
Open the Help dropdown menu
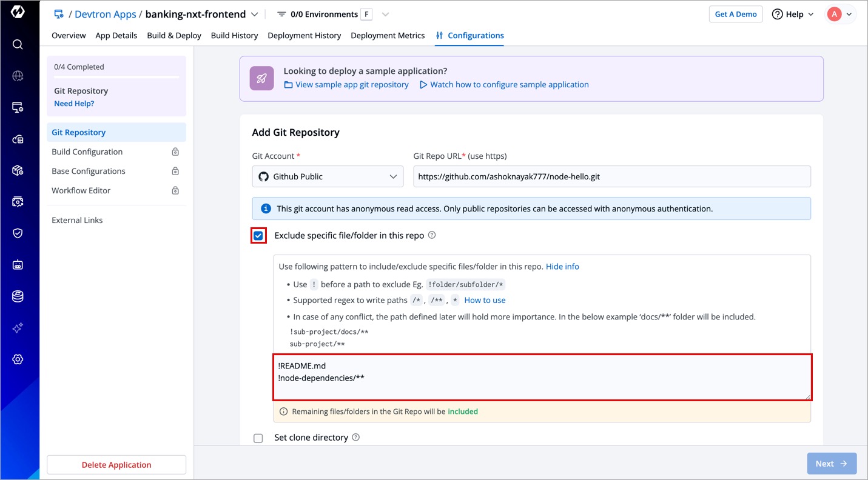click(x=793, y=15)
